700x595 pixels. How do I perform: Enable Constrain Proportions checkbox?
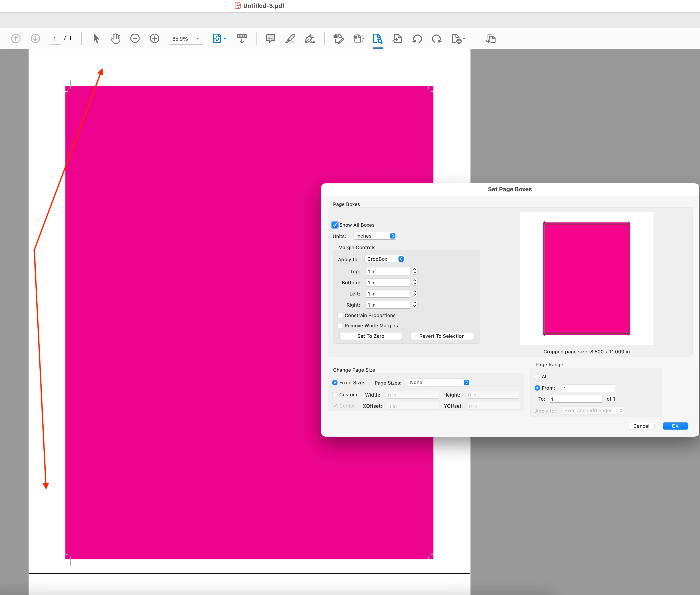tap(340, 315)
